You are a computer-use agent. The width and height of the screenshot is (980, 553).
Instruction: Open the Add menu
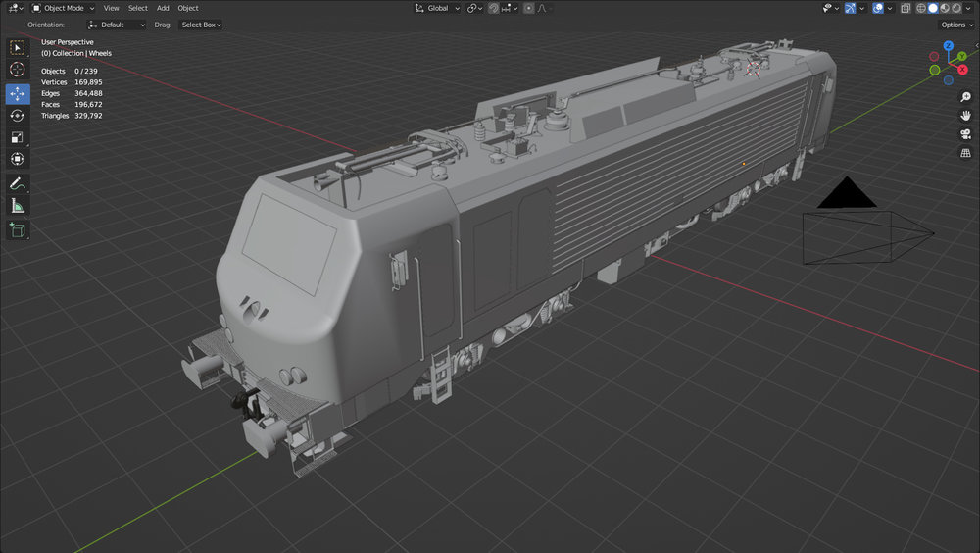click(163, 8)
